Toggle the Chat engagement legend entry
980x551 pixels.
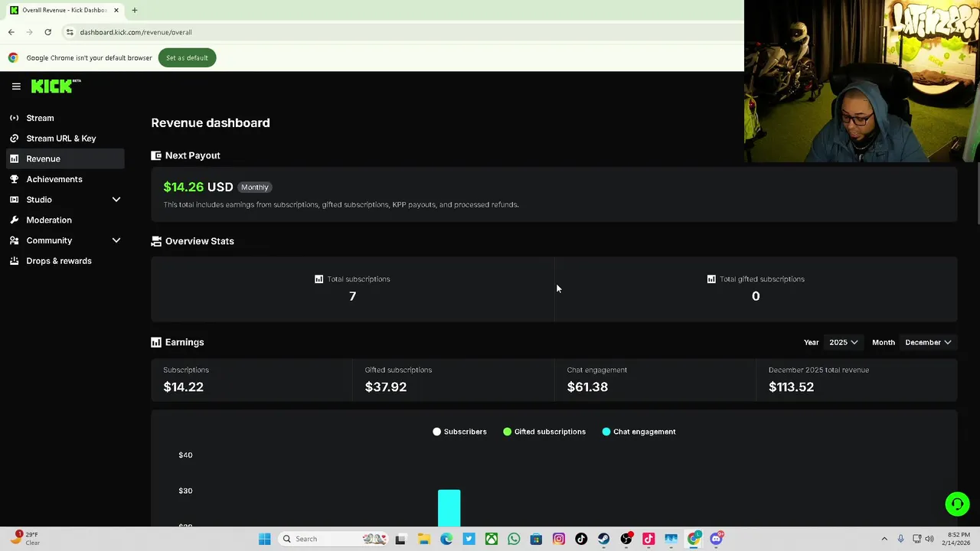pyautogui.click(x=639, y=432)
